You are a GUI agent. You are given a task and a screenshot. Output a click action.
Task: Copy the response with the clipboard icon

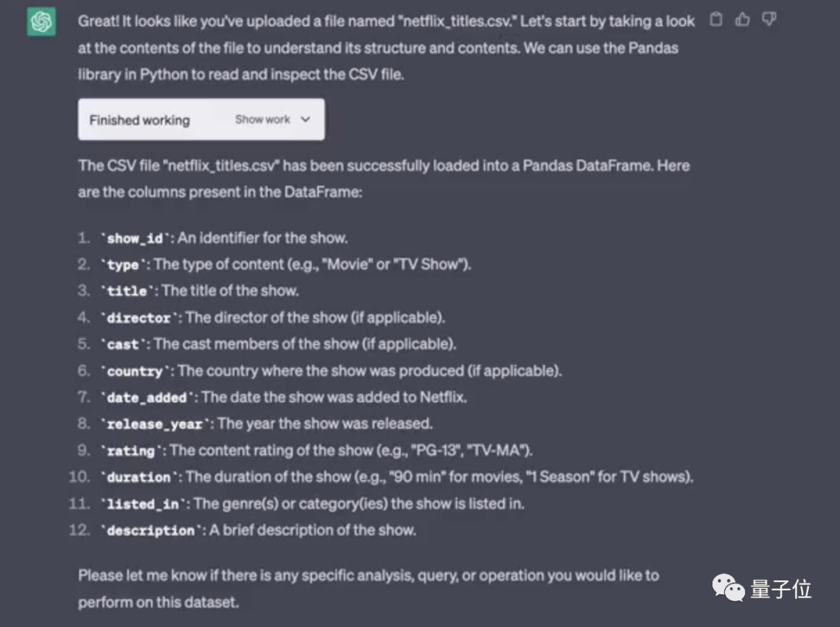point(716,19)
